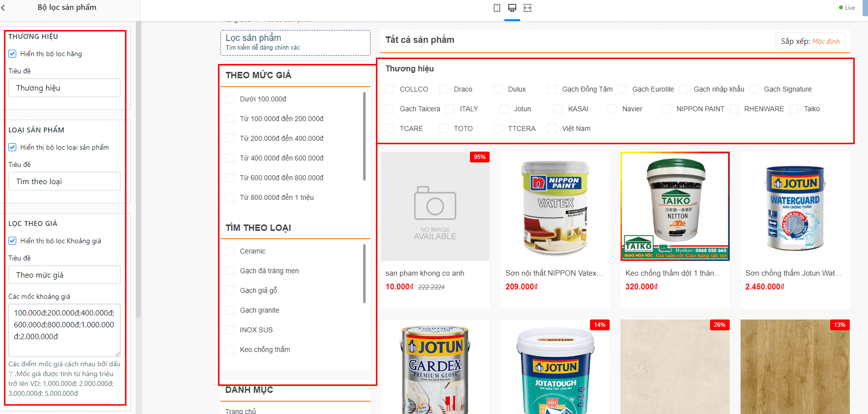The width and height of the screenshot is (868, 414).
Task: Click the 'Lọc sản phẩm' filter block
Action: (x=295, y=43)
